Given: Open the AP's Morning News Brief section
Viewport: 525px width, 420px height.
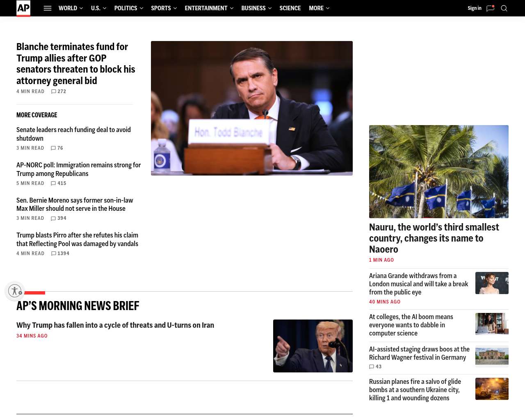Looking at the screenshot, I should point(78,306).
